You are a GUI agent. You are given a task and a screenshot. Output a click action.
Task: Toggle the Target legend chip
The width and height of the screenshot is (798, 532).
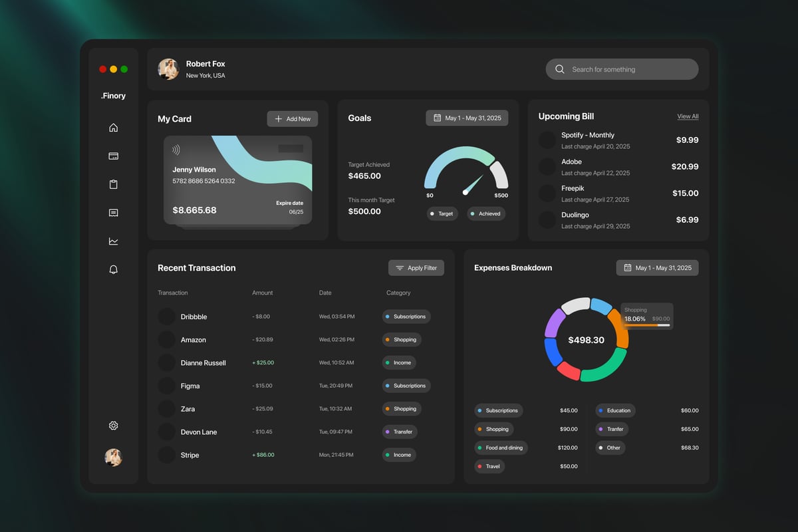[442, 213]
